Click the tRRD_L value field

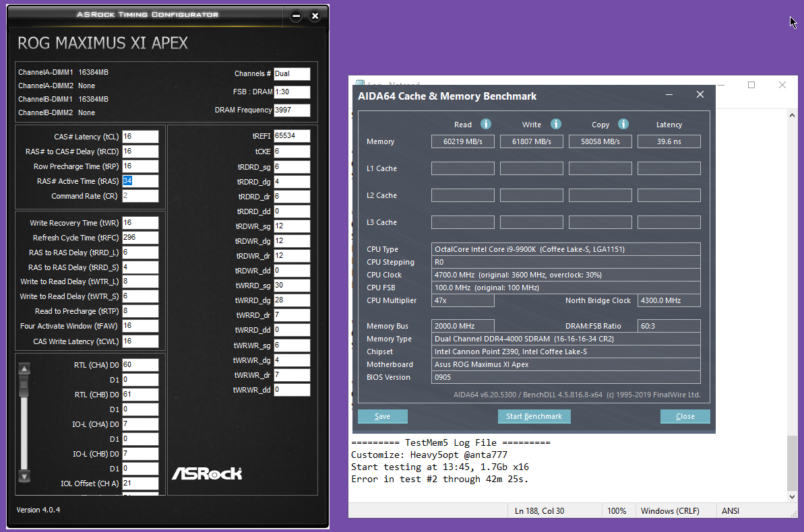pyautogui.click(x=140, y=252)
